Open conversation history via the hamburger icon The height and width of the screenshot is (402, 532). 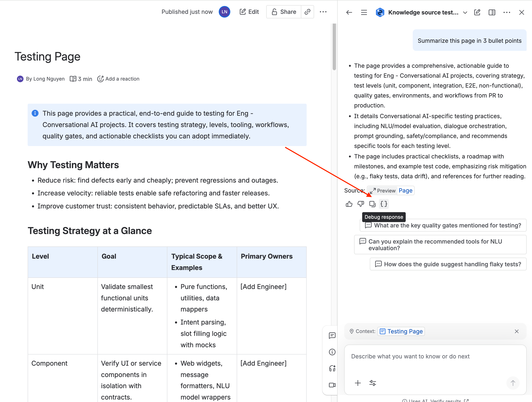click(364, 12)
